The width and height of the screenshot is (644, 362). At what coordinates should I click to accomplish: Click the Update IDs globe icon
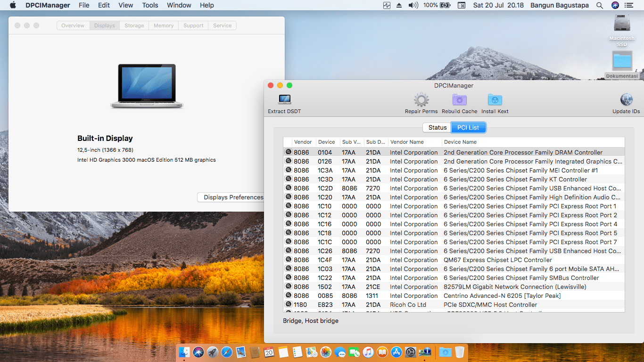[627, 99]
